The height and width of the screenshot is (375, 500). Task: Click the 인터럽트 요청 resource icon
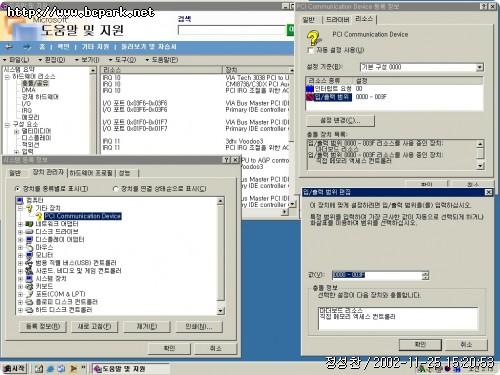pyautogui.click(x=310, y=89)
